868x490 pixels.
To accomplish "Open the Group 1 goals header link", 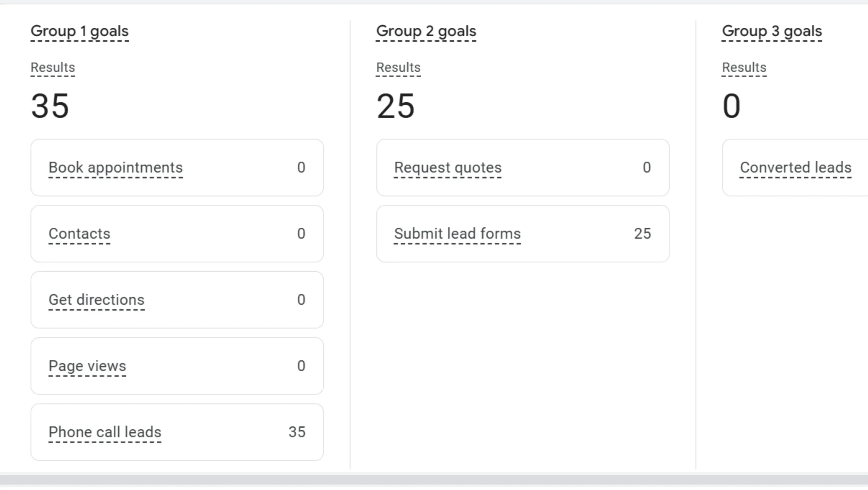I will click(79, 31).
